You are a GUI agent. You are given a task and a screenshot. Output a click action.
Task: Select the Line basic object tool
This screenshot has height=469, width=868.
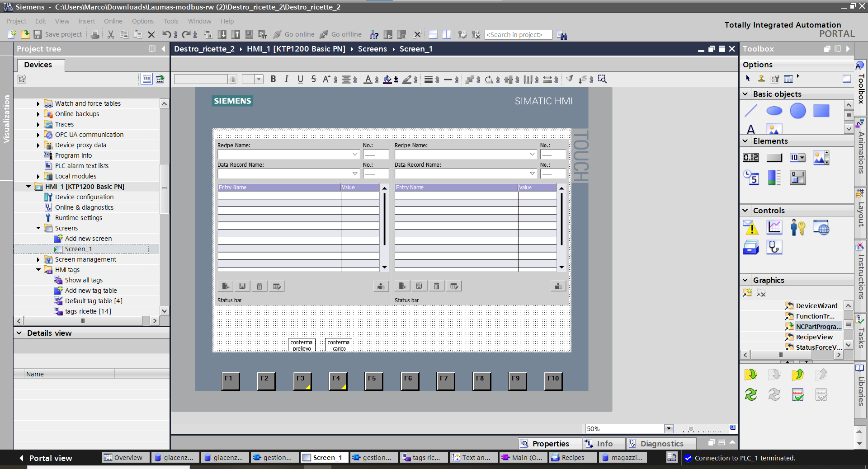point(751,111)
